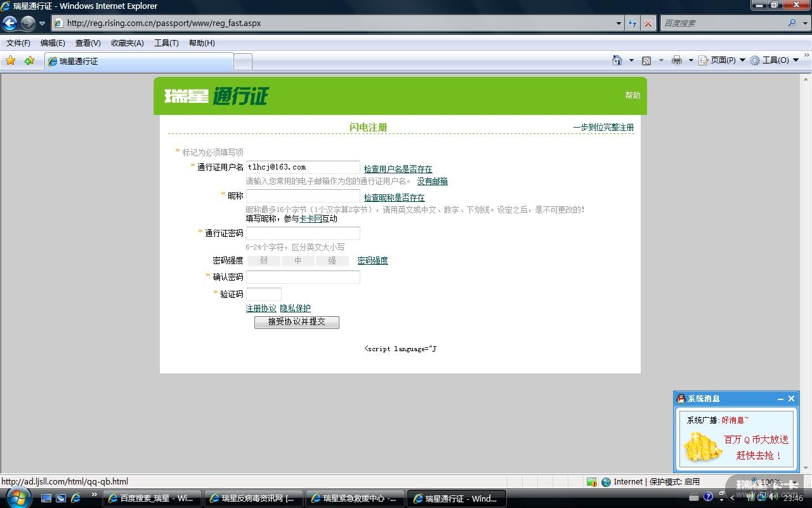
Task: Select the 瑞星通行证 browser tab
Action: pyautogui.click(x=138, y=62)
